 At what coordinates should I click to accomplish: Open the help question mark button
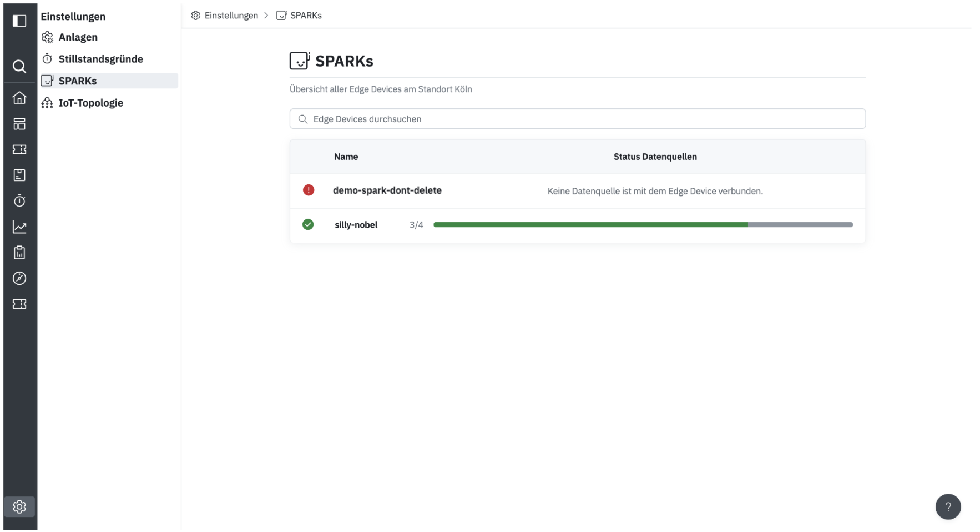click(x=948, y=506)
